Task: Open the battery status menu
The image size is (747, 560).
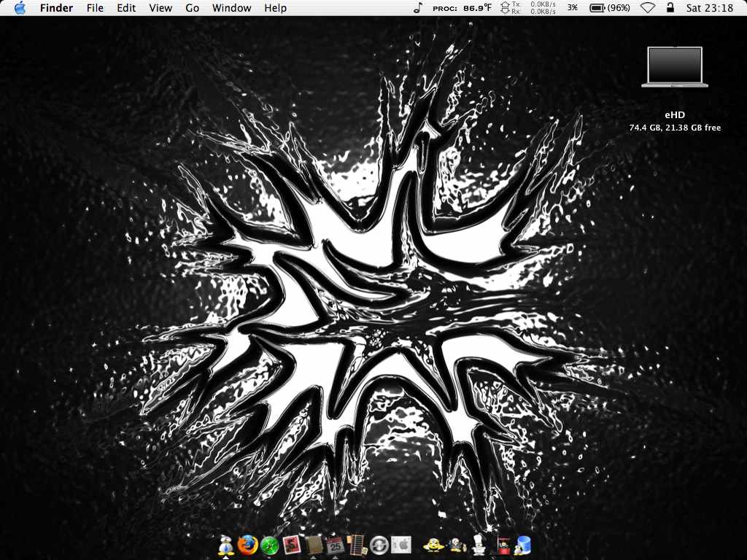Action: tap(609, 8)
